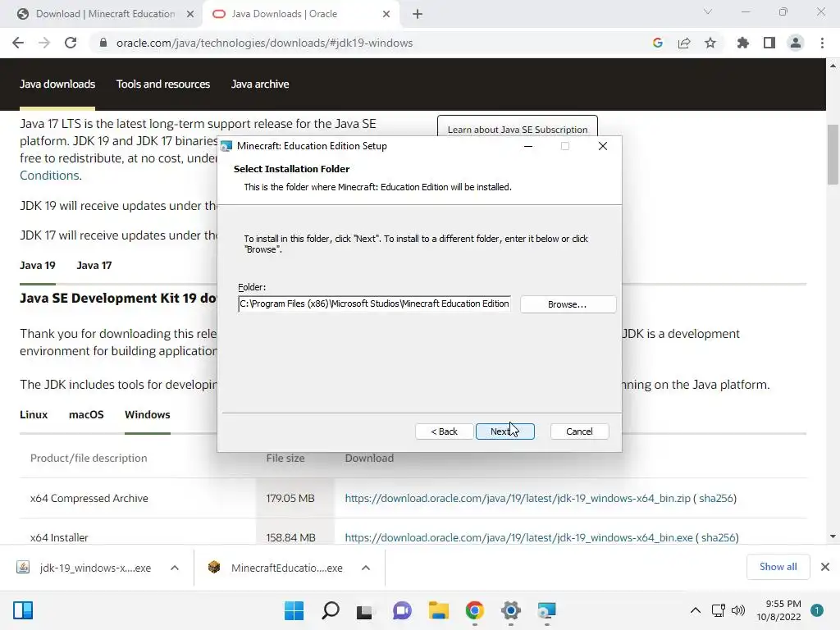Open the MinecraftEducation exe download item
This screenshot has width=840, height=630.
(276, 568)
